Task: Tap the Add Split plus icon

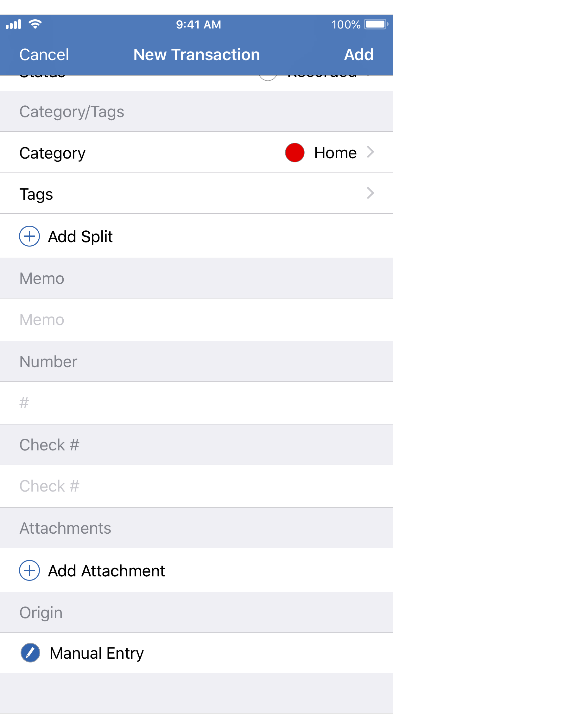Action: click(x=30, y=237)
